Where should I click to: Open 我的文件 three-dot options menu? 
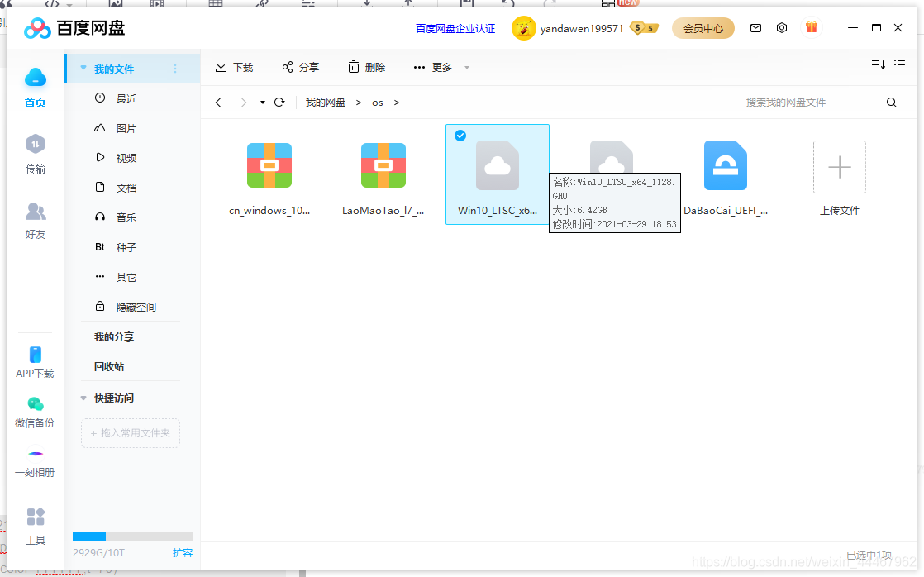[x=175, y=69]
